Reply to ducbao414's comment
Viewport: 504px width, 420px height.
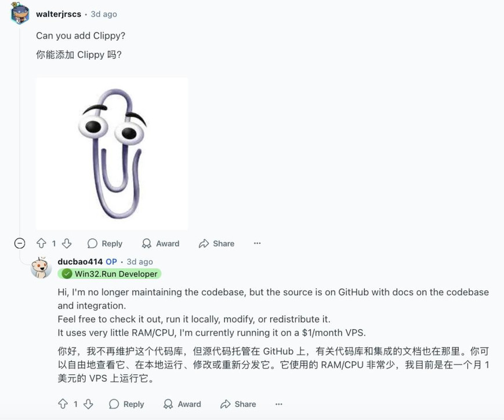click(126, 404)
